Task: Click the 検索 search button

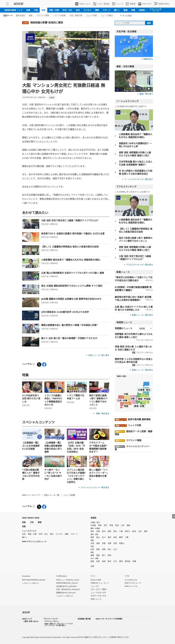Action: tap(149, 23)
